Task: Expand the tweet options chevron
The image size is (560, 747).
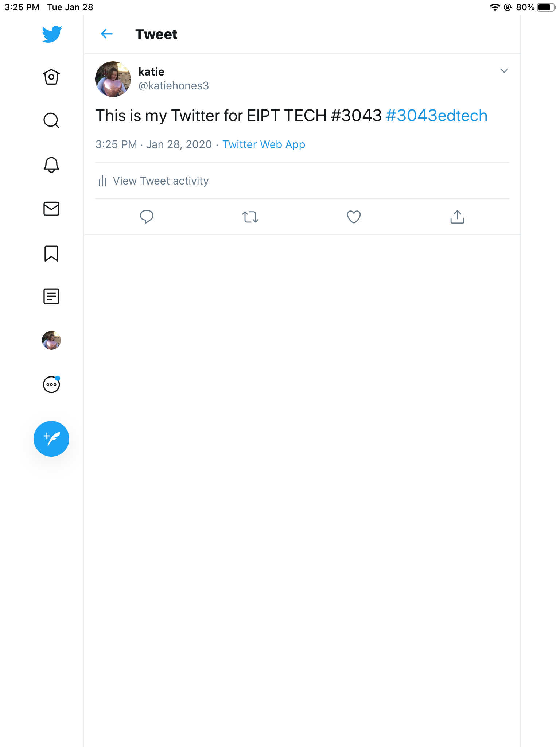Action: coord(504,71)
